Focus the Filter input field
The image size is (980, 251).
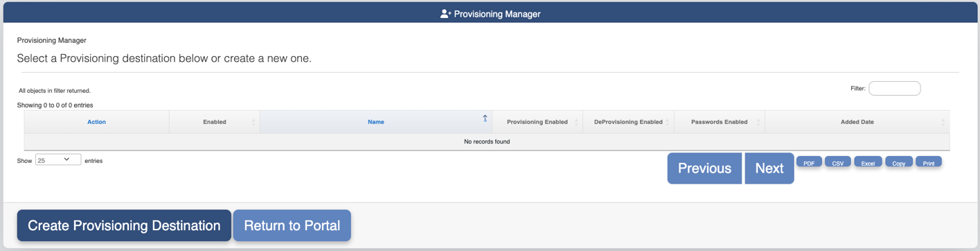tap(894, 88)
